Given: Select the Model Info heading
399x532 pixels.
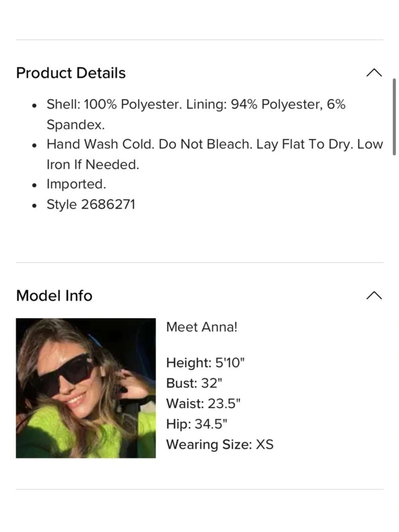Looking at the screenshot, I should click(x=54, y=296).
